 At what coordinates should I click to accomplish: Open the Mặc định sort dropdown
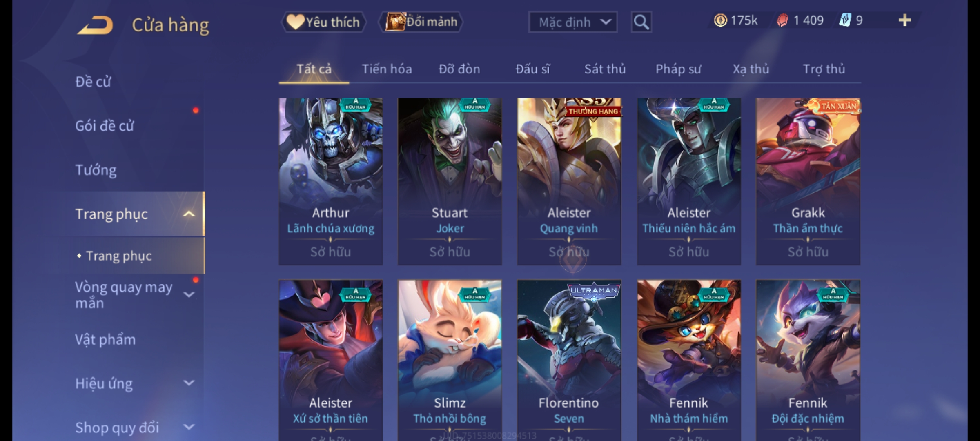click(x=572, y=22)
